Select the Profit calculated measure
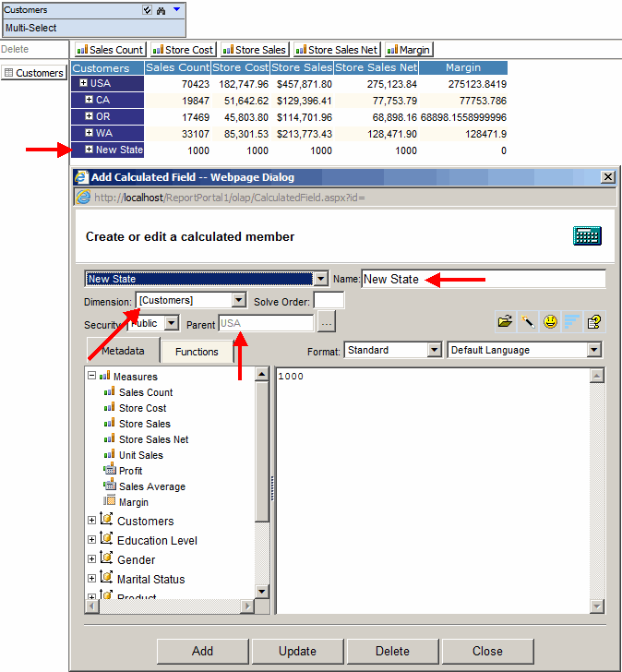 click(x=130, y=471)
